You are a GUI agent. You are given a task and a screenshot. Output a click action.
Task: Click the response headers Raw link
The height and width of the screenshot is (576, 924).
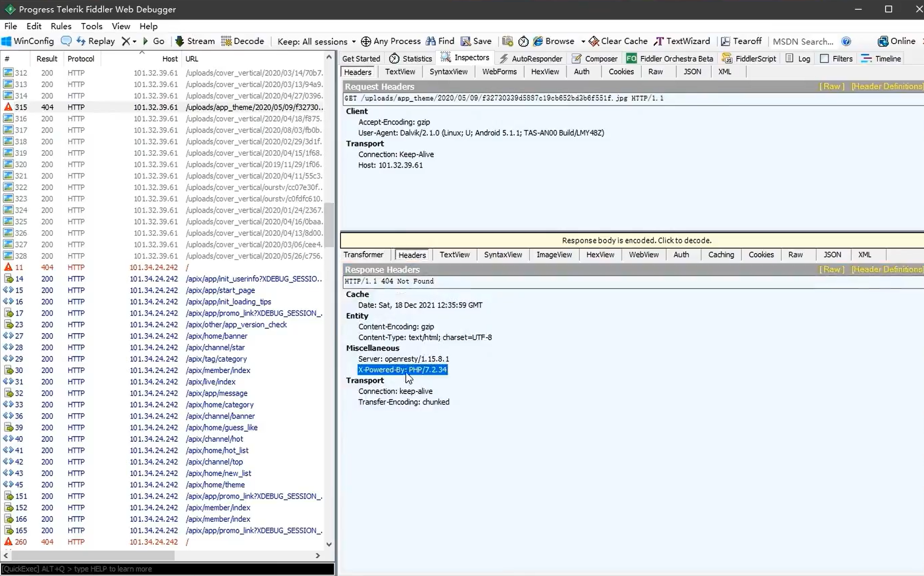click(x=832, y=269)
